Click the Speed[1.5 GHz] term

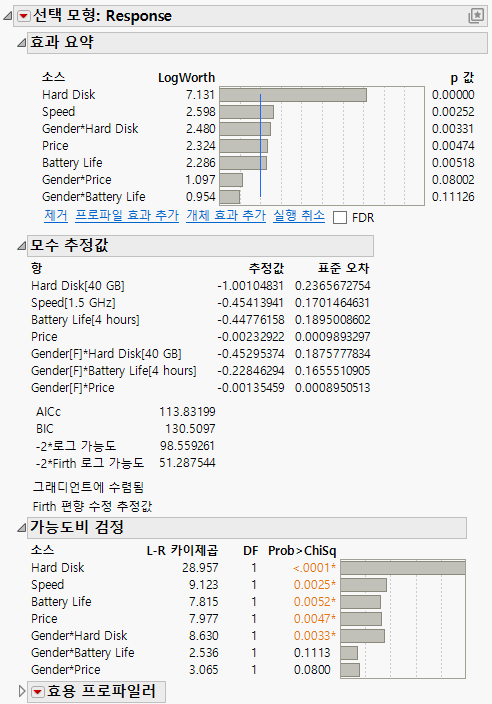pyautogui.click(x=73, y=303)
